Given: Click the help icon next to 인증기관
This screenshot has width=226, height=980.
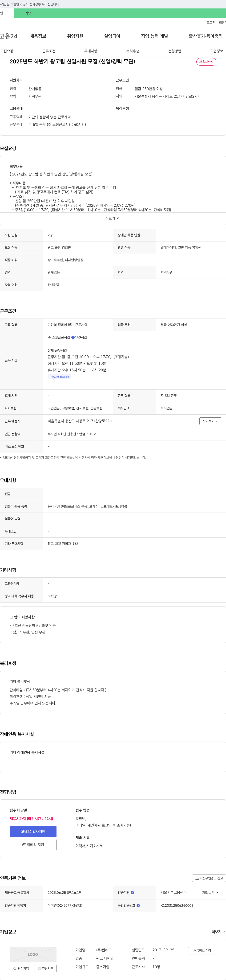Looking at the screenshot, I should tap(132, 893).
